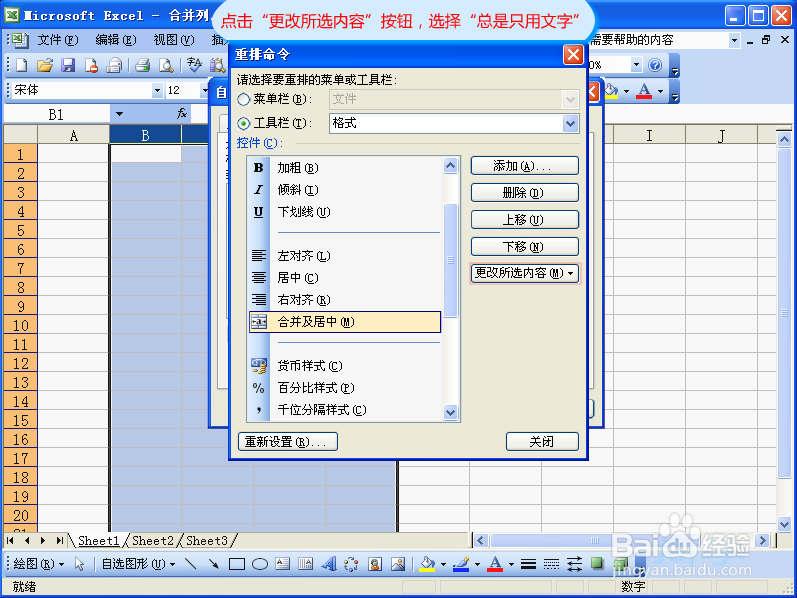The image size is (797, 598).
Task: Open the 工具栏 格式 dropdown list
Action: click(570, 123)
